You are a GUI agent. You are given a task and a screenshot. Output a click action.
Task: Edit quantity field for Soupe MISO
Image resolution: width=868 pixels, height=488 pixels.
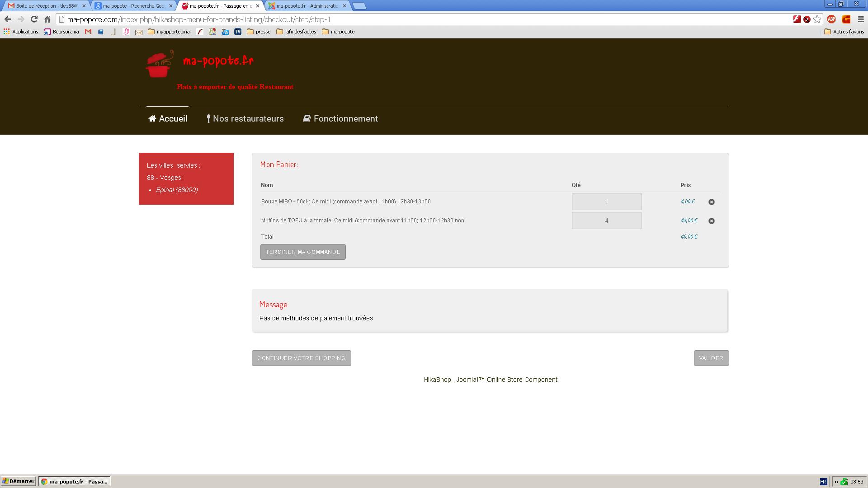[x=606, y=202]
